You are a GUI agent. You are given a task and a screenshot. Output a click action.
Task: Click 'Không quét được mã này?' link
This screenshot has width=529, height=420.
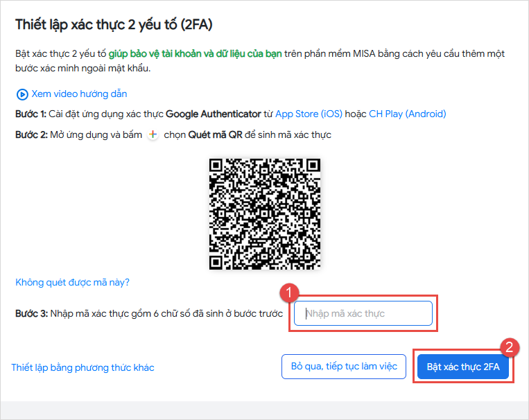point(72,282)
